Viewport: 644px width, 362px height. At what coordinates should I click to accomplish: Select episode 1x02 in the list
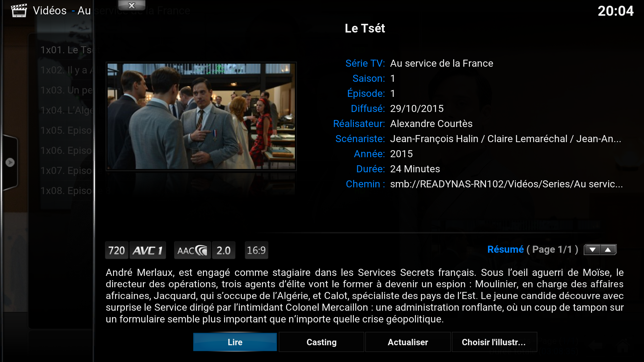[66, 70]
